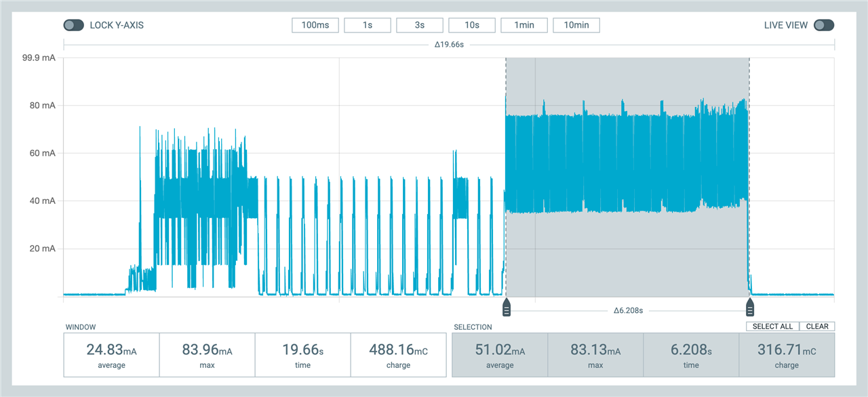Switch to the 10s window duration
The image size is (868, 397).
click(x=472, y=25)
